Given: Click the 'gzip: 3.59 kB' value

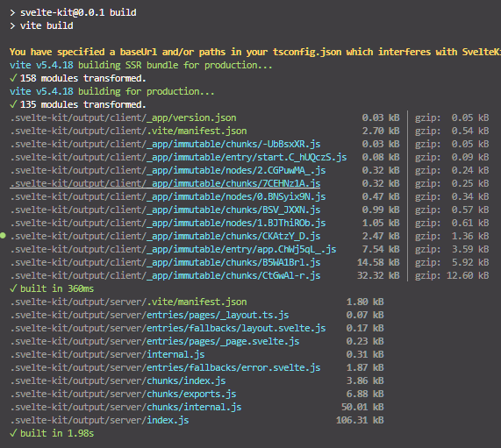Looking at the screenshot, I should click(x=452, y=249).
